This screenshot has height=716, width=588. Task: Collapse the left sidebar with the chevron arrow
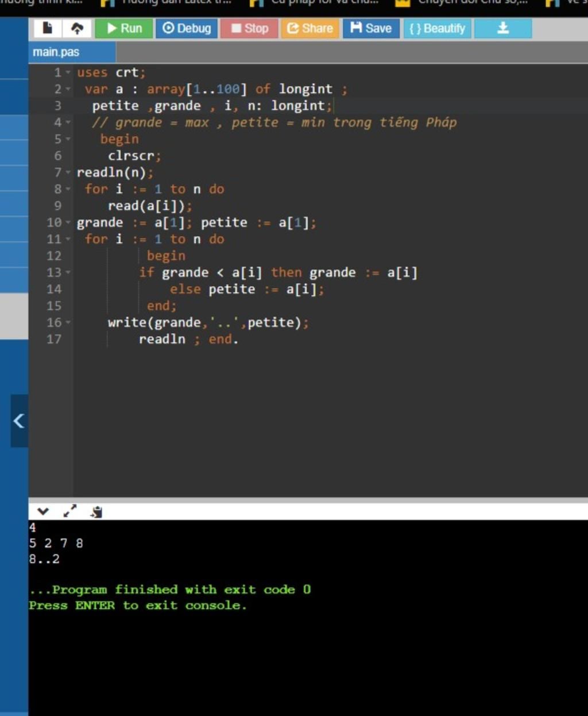tap(19, 421)
